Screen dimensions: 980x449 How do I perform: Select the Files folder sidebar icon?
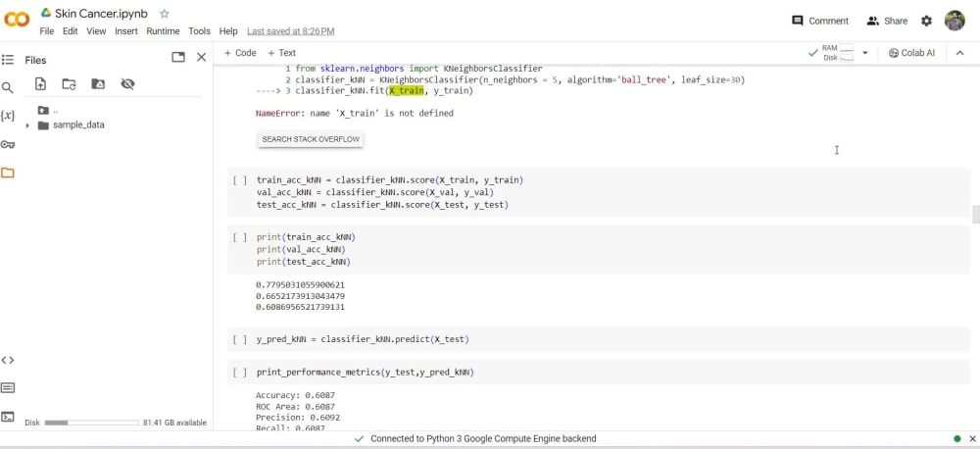(8, 173)
